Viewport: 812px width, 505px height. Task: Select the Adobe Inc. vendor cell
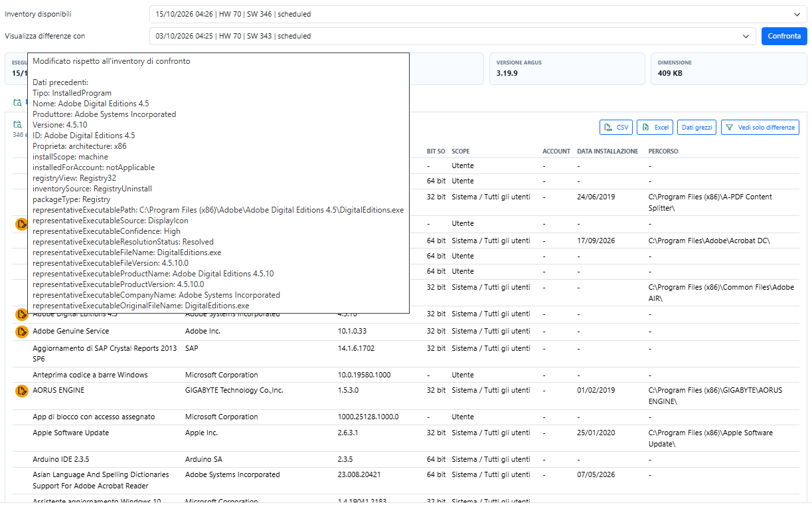pyautogui.click(x=203, y=331)
